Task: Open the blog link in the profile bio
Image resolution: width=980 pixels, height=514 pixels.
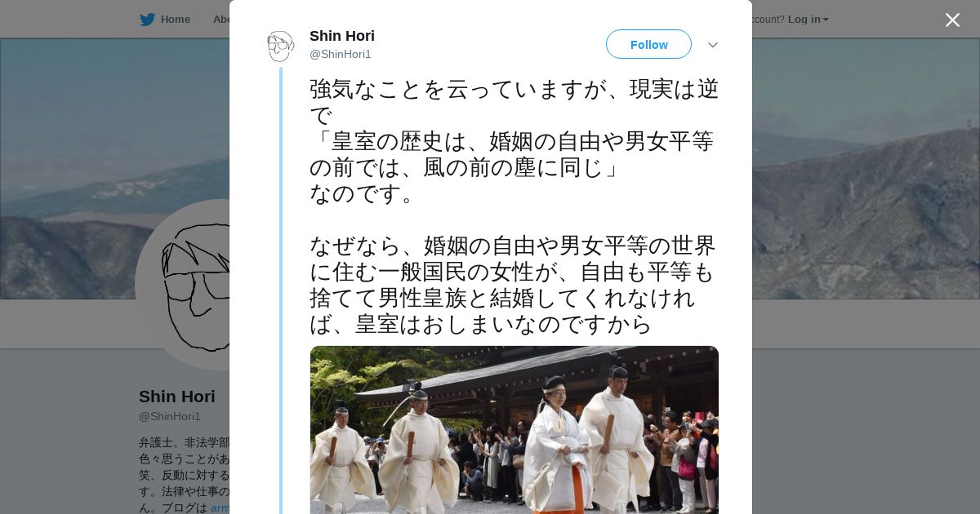Action: point(220,507)
